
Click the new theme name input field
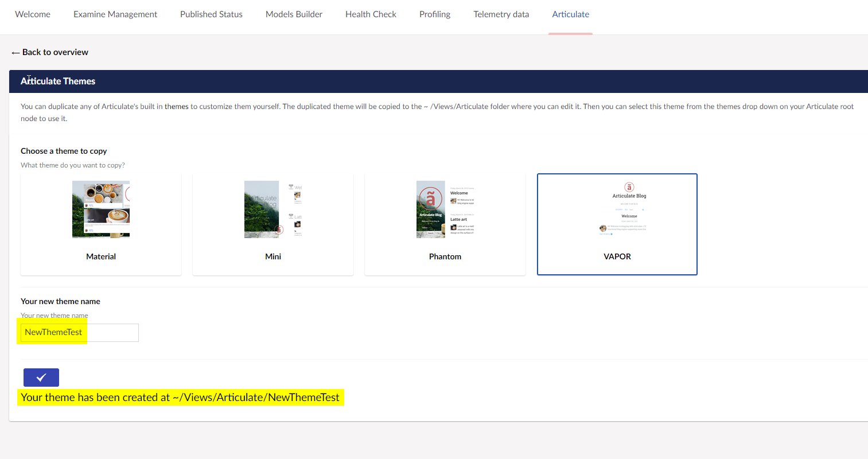coord(80,333)
